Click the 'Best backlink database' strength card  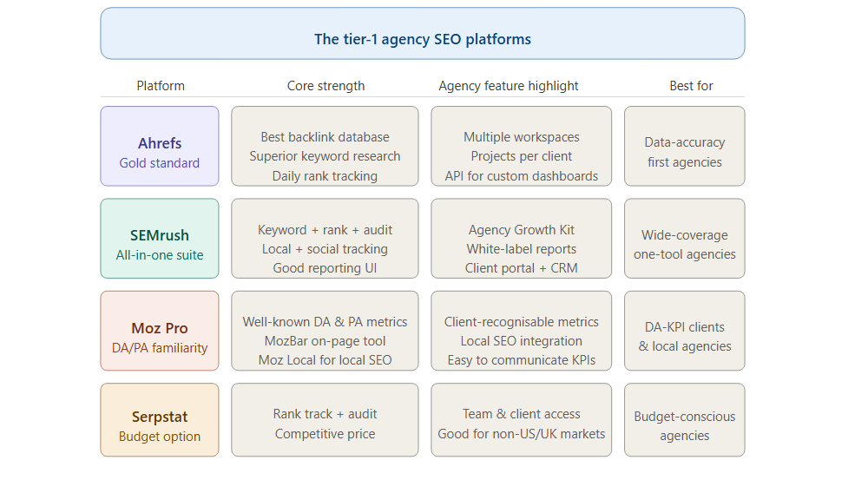[x=325, y=146]
